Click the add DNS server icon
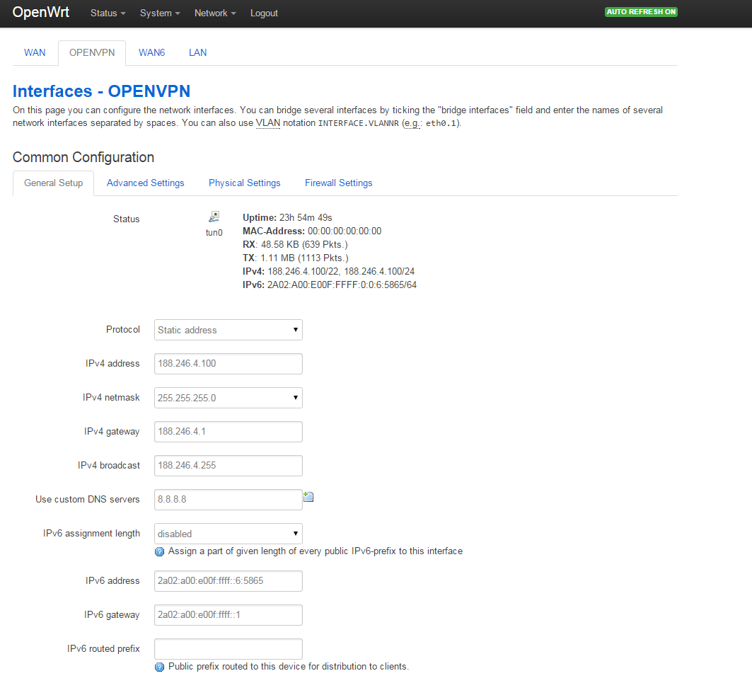 click(308, 497)
